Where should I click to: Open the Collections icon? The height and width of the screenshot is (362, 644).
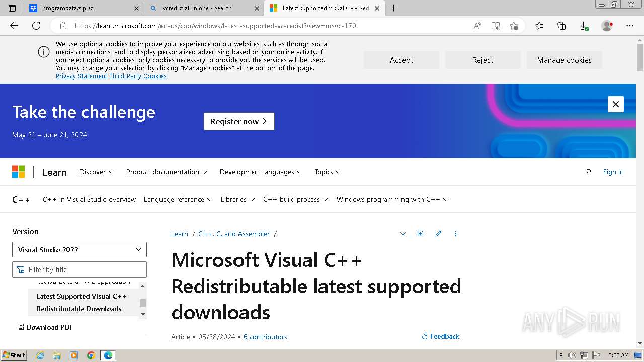(x=561, y=26)
